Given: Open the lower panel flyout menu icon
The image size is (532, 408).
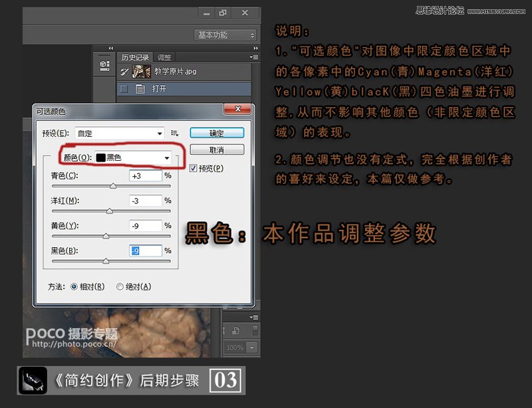Looking at the screenshot, I should (x=253, y=318).
